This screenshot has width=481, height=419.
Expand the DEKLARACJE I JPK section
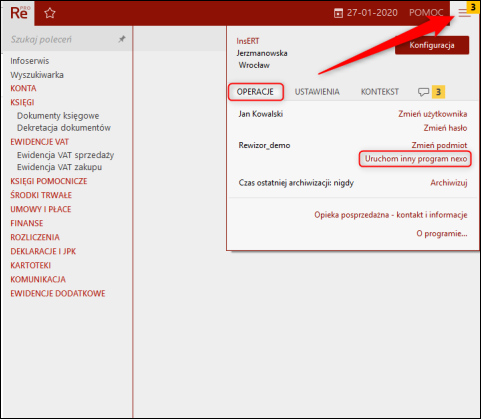pyautogui.click(x=43, y=251)
